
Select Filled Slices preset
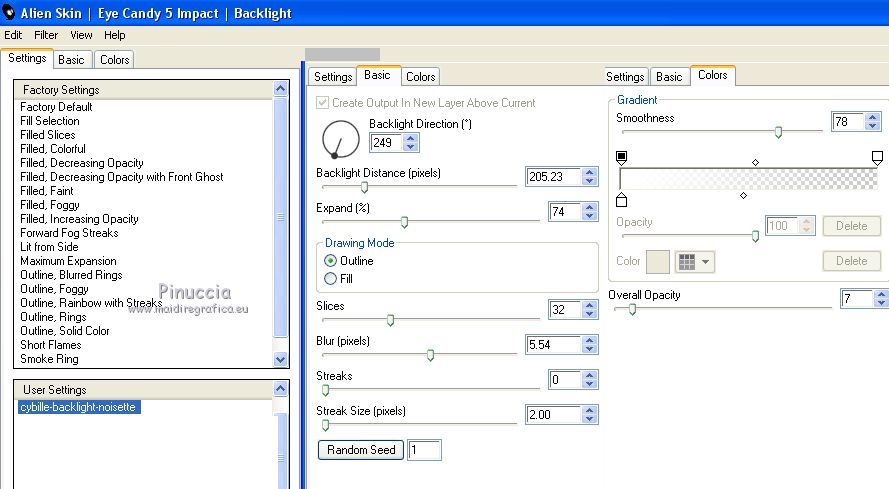coord(48,135)
